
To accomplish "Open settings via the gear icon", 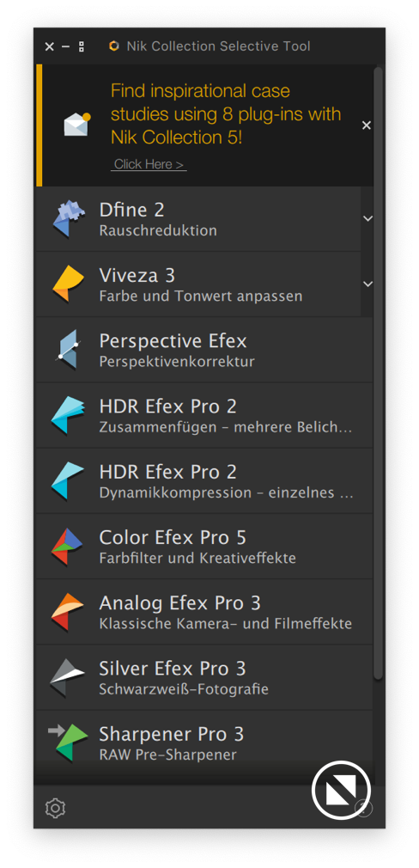I will click(55, 808).
